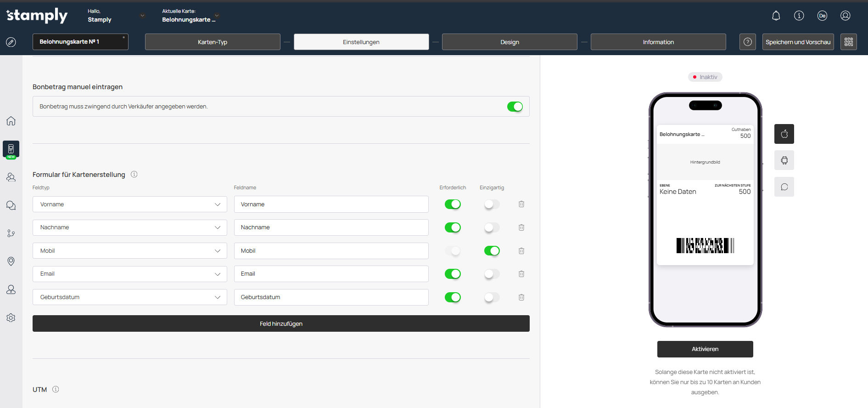Open the notifications bell icon
The height and width of the screenshot is (408, 868).
pos(776,16)
